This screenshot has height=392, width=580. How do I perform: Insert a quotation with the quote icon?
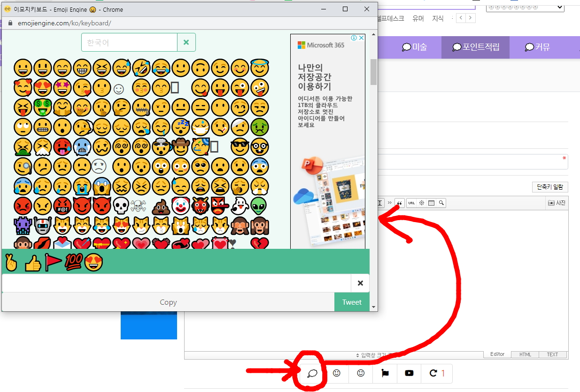400,203
